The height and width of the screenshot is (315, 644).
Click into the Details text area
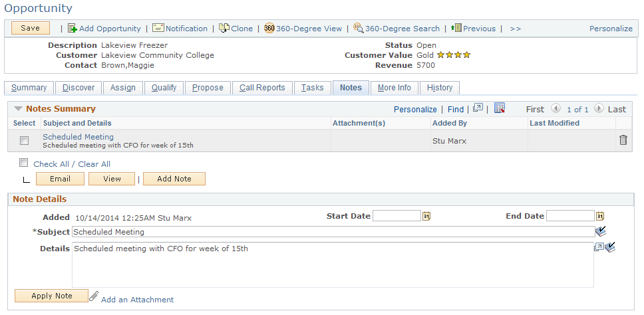pos(333,264)
